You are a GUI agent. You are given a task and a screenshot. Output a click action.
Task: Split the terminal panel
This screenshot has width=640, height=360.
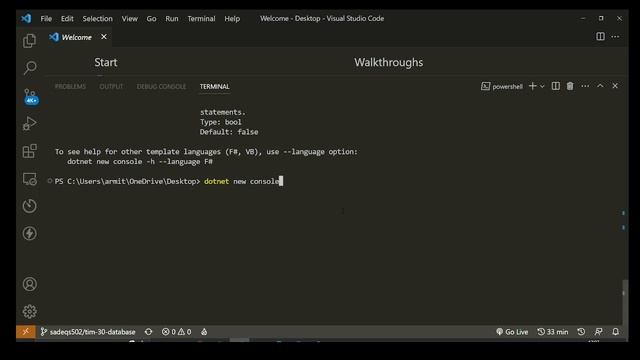pos(556,86)
